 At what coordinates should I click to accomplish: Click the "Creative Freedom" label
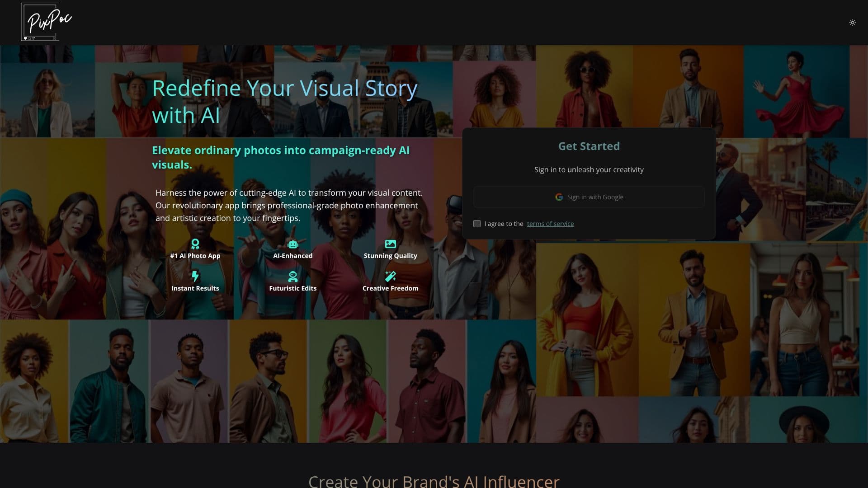click(x=390, y=288)
